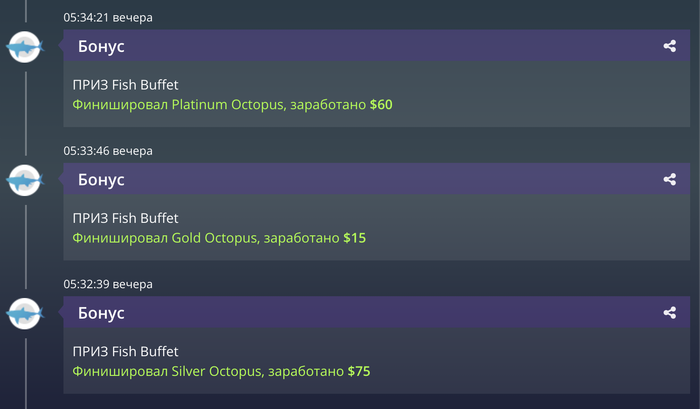
Task: Click the $75 earned amount
Action: [x=359, y=371]
